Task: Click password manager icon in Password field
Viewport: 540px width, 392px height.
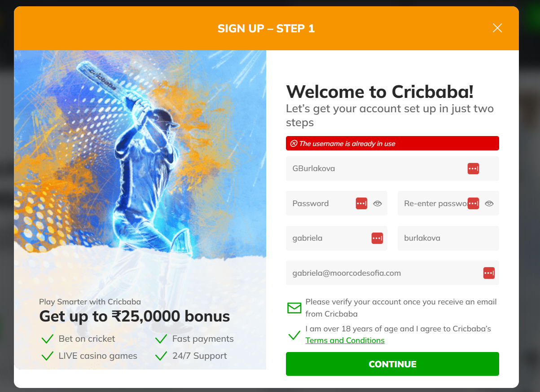Action: 361,203
